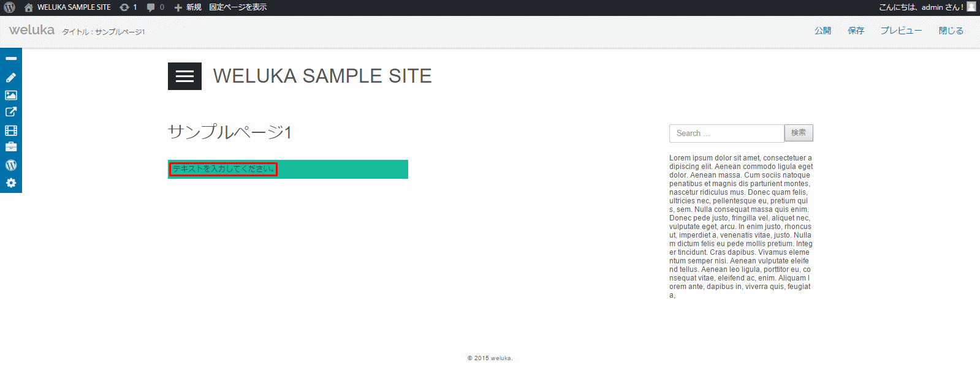Select the green text box block
The image size is (980, 384).
pos(288,169)
